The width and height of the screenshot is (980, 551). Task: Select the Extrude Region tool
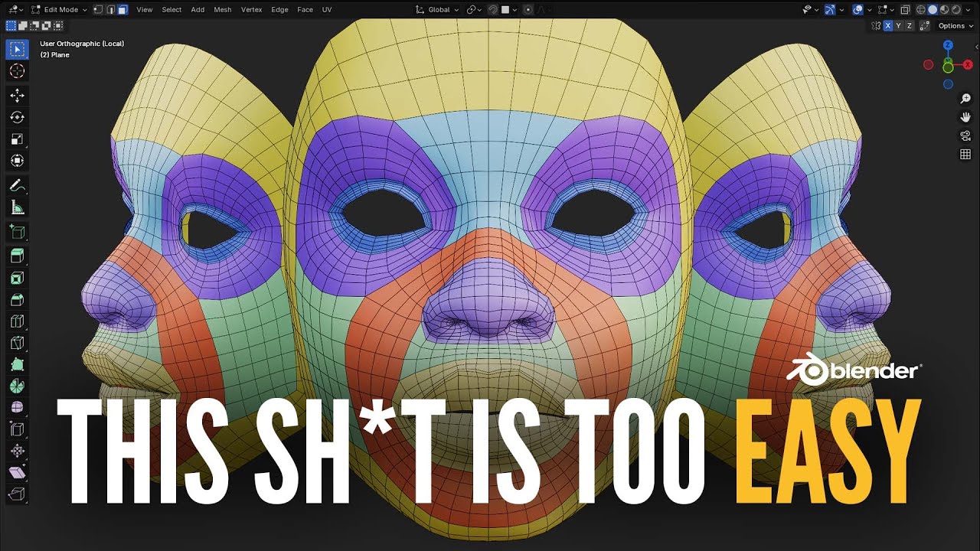coord(18,255)
